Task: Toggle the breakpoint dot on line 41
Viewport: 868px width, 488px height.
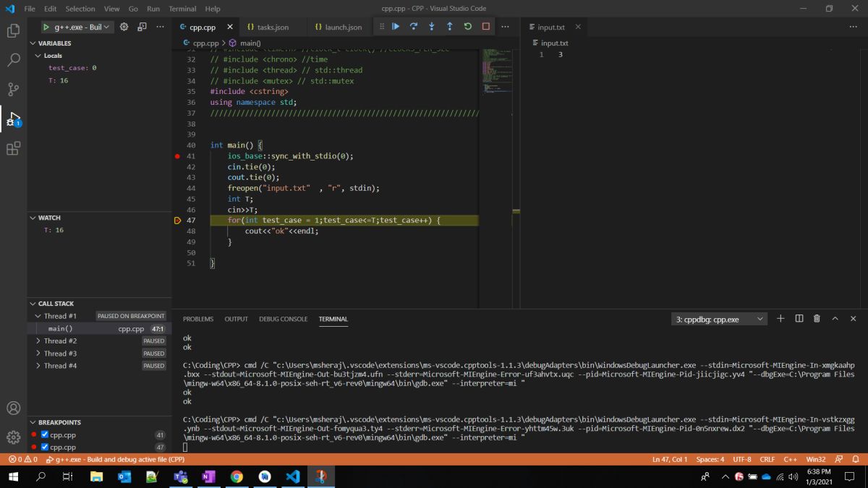Action: point(177,156)
